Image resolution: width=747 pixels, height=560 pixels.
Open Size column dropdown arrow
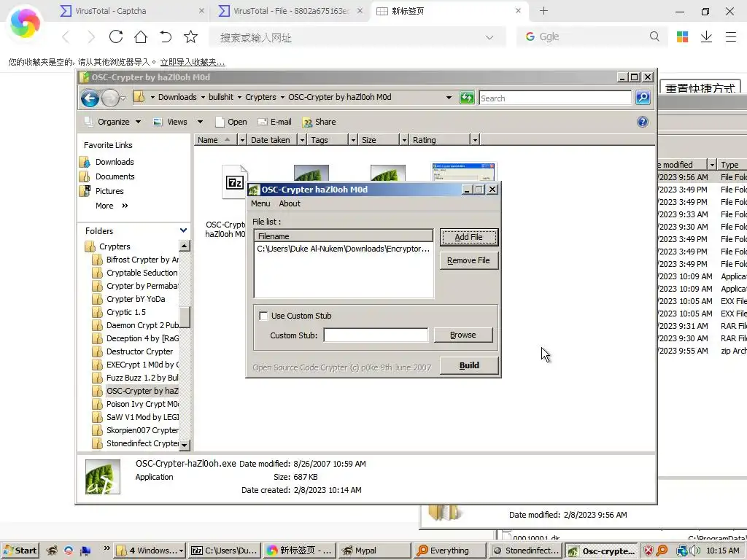(x=404, y=140)
